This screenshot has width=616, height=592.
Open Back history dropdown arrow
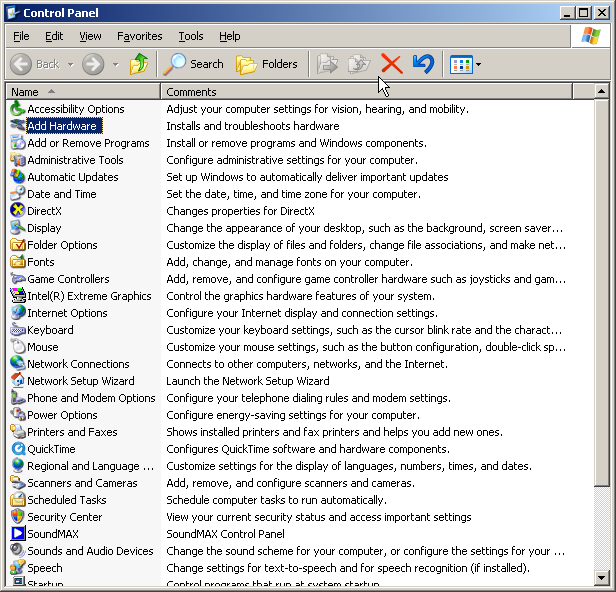click(x=71, y=64)
